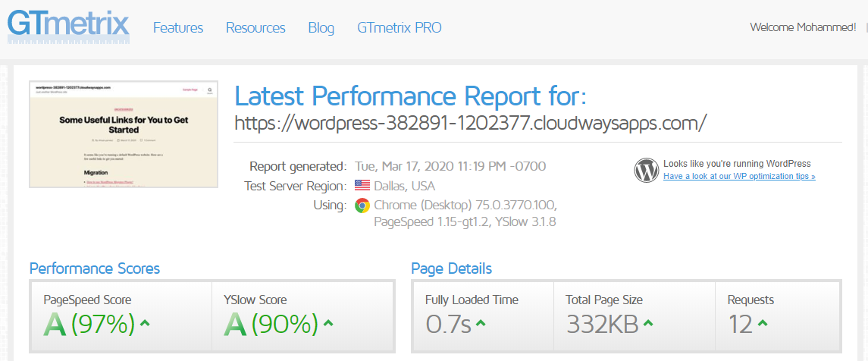Click the GTmetrix logo

69,26
